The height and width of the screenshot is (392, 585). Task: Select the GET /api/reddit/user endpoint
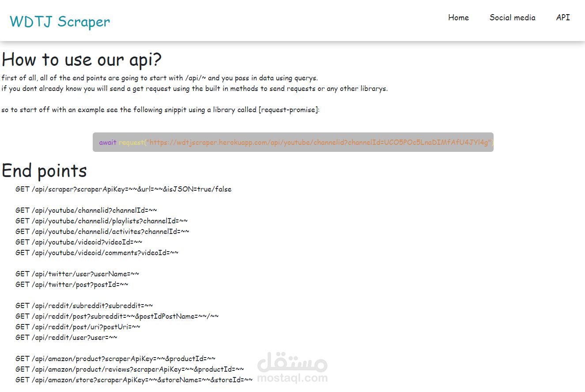[67, 338]
